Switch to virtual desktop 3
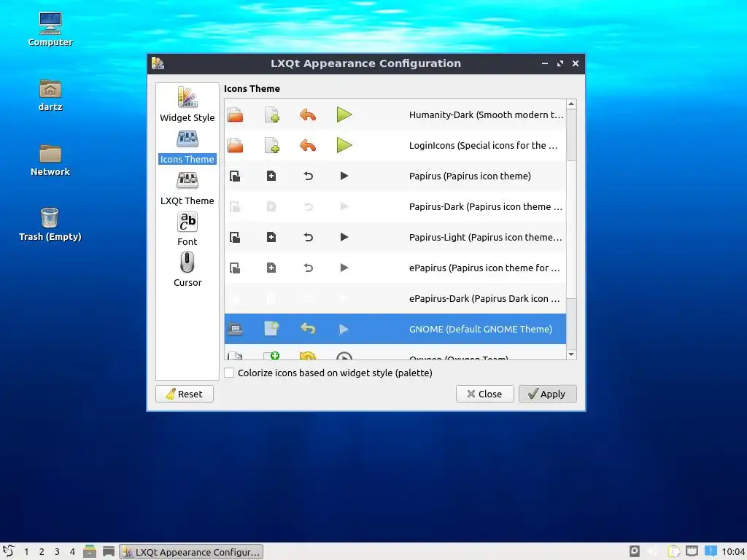 [57, 551]
